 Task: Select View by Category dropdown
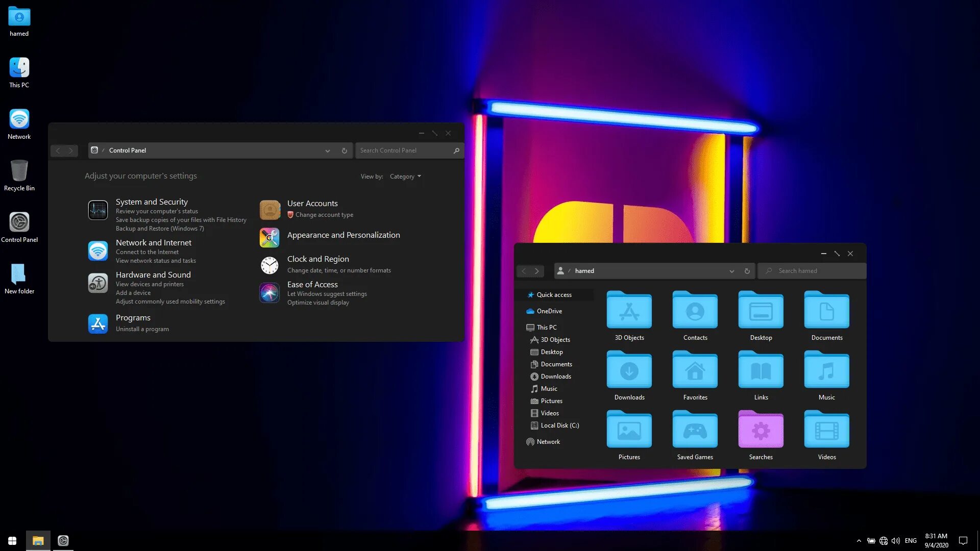[x=405, y=176]
